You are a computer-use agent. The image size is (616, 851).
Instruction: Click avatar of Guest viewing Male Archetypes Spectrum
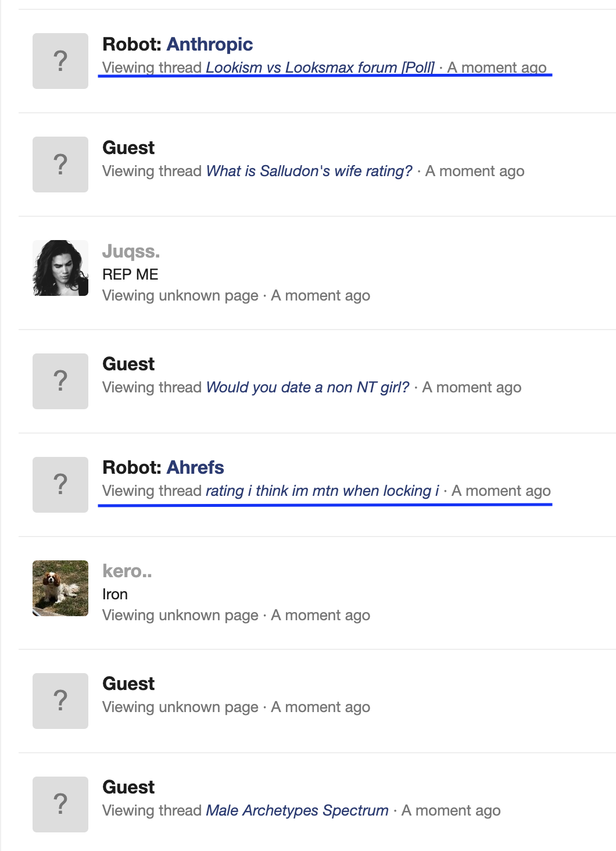click(x=60, y=804)
